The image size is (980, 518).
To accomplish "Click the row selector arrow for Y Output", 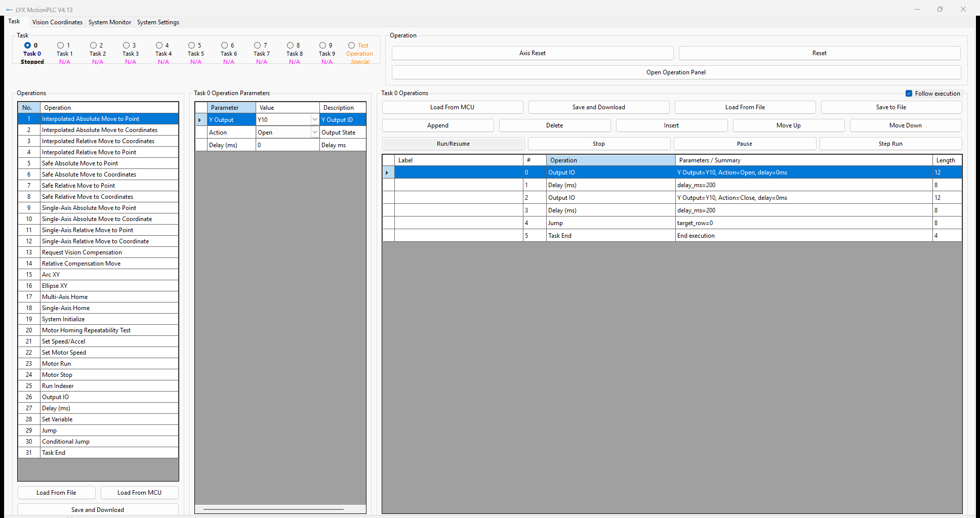I will tap(200, 120).
